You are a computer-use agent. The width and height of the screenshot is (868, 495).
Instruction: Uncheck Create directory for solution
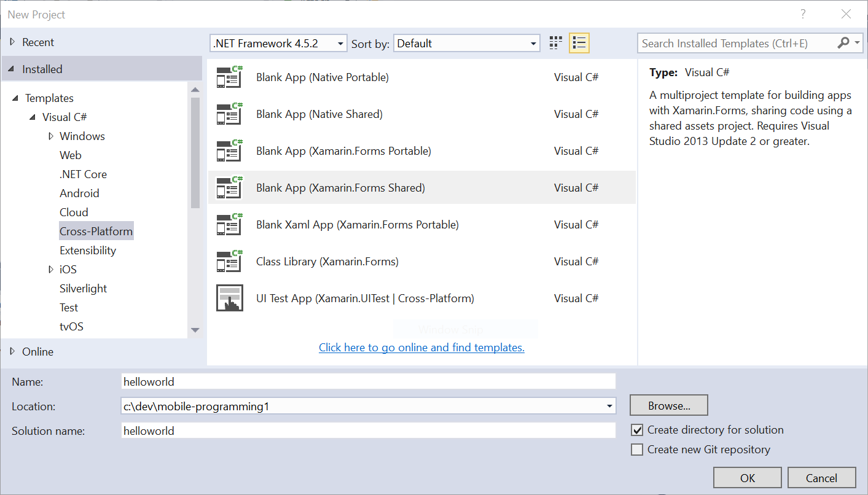[x=637, y=430]
